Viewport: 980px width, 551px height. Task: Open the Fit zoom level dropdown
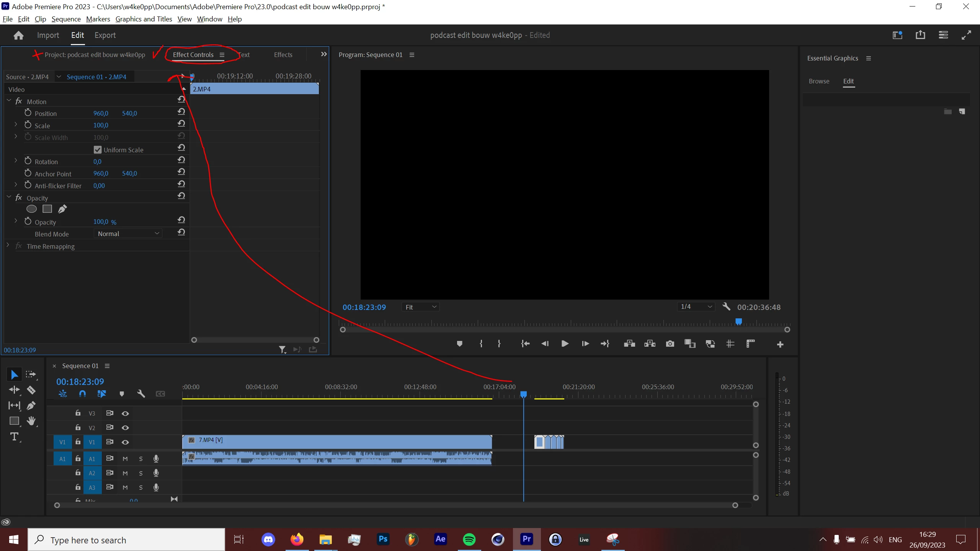pyautogui.click(x=420, y=307)
